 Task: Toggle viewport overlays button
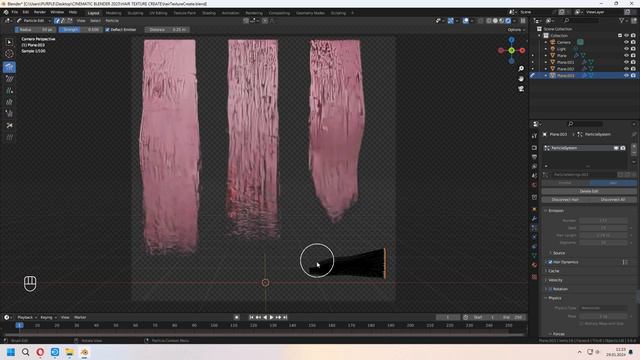click(x=466, y=21)
